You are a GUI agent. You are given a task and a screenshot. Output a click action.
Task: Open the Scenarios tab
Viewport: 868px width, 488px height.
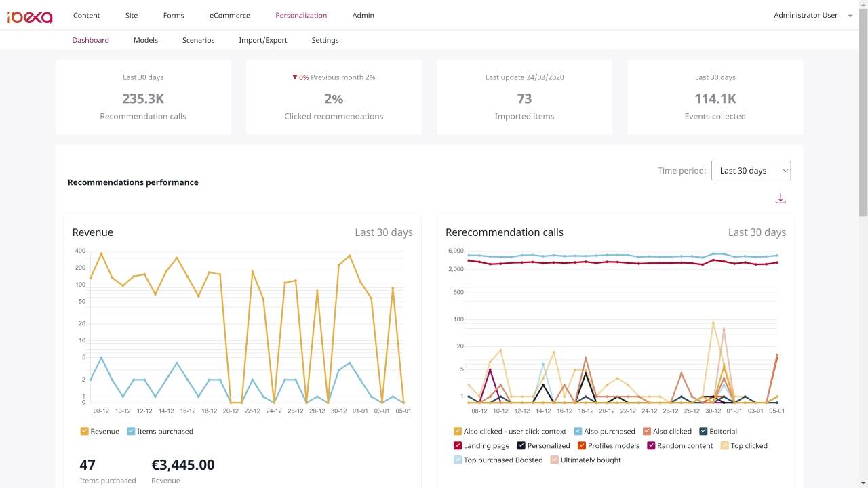coord(198,40)
